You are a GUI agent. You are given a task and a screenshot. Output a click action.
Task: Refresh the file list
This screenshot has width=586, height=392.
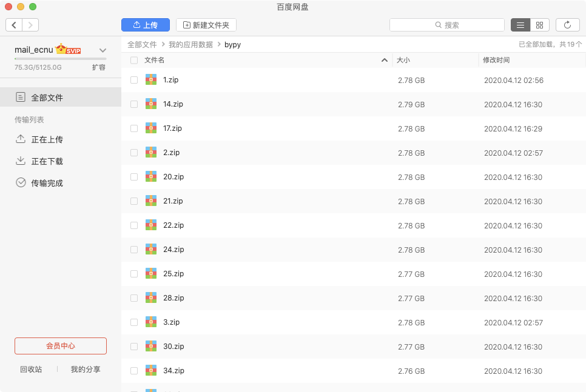coord(567,25)
